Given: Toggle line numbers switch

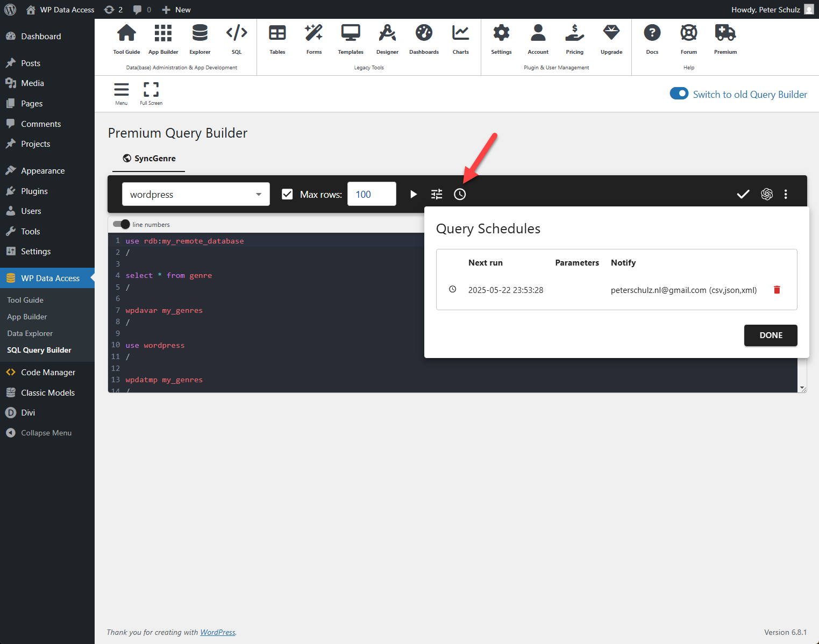Looking at the screenshot, I should coord(122,224).
